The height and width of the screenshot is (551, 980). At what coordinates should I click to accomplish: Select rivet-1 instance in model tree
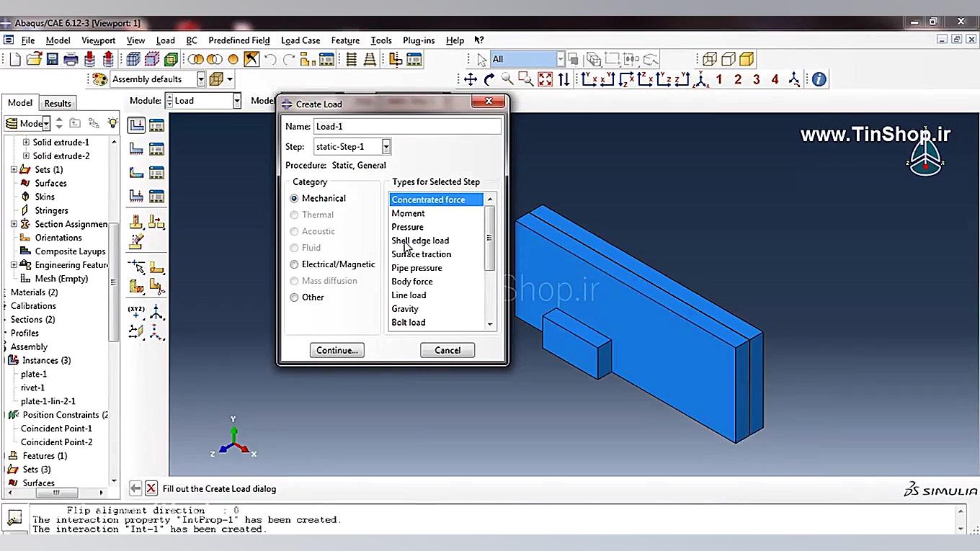click(32, 388)
